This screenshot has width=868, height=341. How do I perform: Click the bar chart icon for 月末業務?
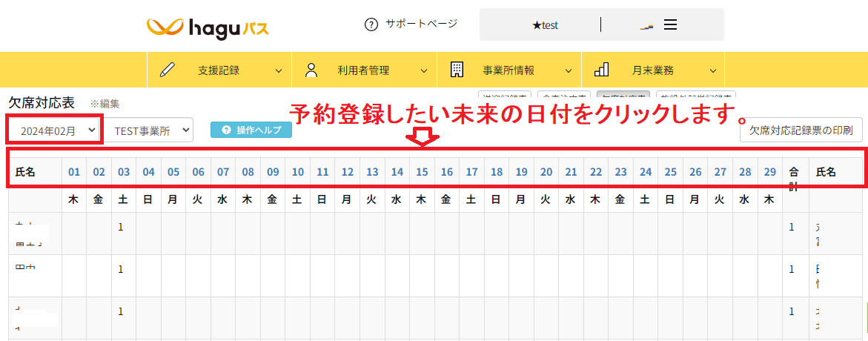click(x=602, y=70)
